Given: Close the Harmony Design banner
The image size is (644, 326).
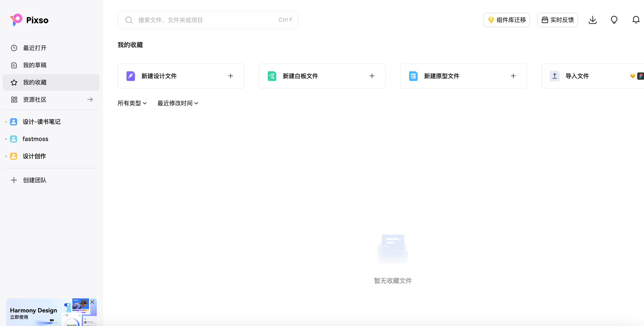Looking at the screenshot, I should [x=92, y=302].
